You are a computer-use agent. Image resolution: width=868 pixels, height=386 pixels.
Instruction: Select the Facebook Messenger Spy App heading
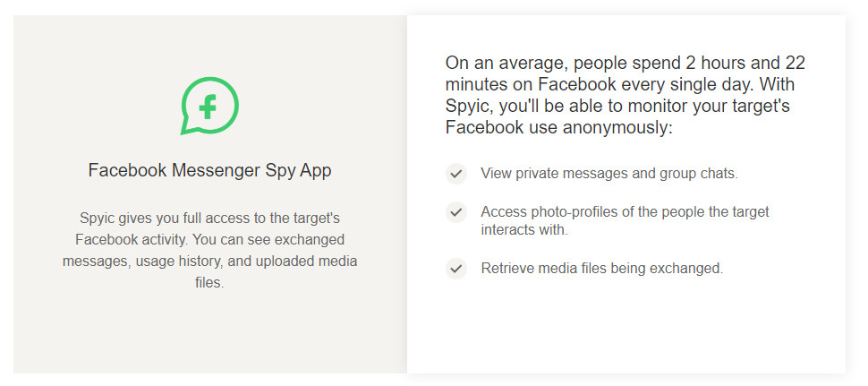(x=209, y=170)
